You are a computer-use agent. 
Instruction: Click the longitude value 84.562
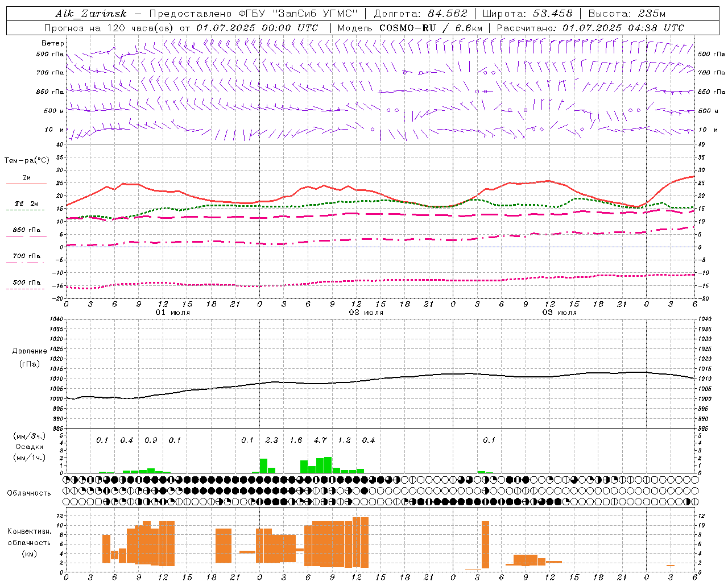coord(448,14)
